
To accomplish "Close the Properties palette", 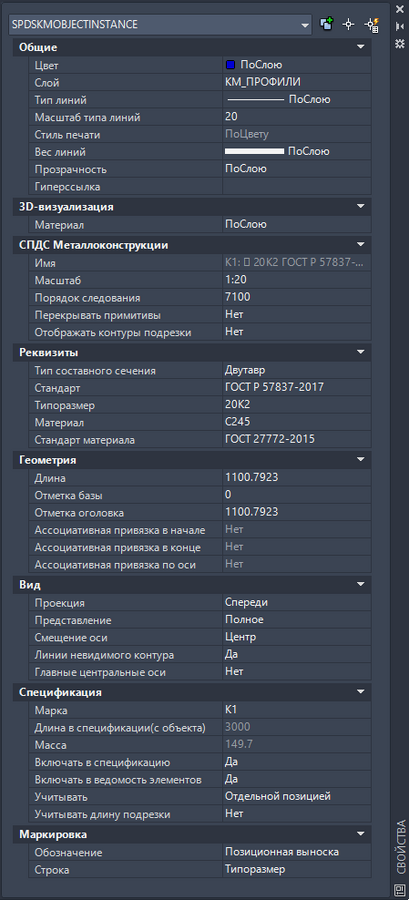I will tap(400, 9).
